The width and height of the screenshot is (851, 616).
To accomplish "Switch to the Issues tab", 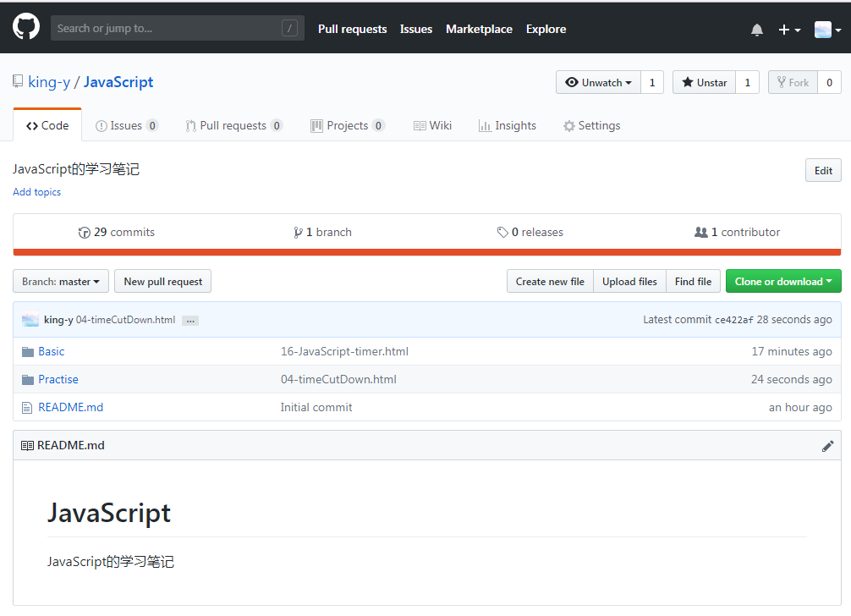I will click(x=126, y=126).
